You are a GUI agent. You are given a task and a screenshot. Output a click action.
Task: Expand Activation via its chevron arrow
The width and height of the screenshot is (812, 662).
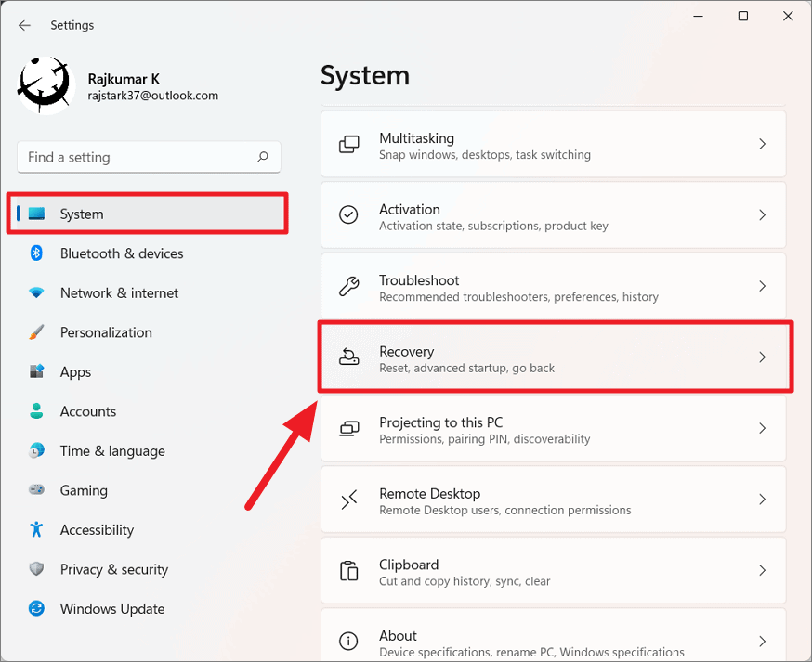click(x=762, y=214)
